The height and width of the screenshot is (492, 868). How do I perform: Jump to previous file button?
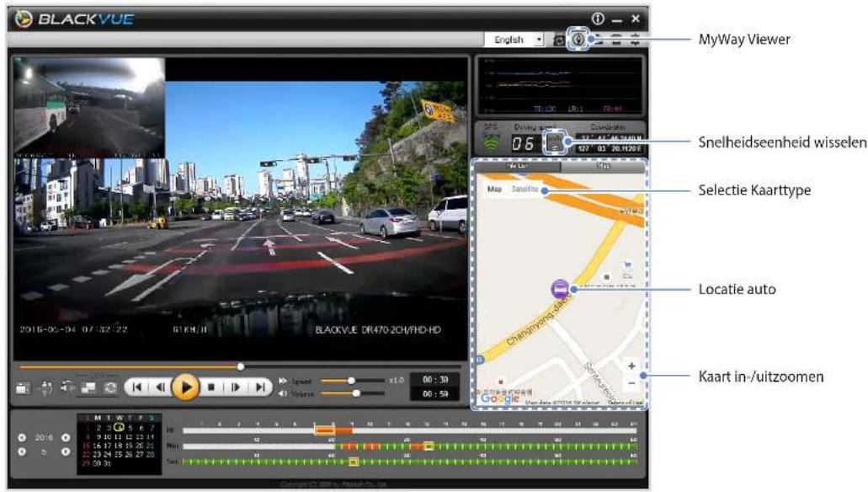136,388
